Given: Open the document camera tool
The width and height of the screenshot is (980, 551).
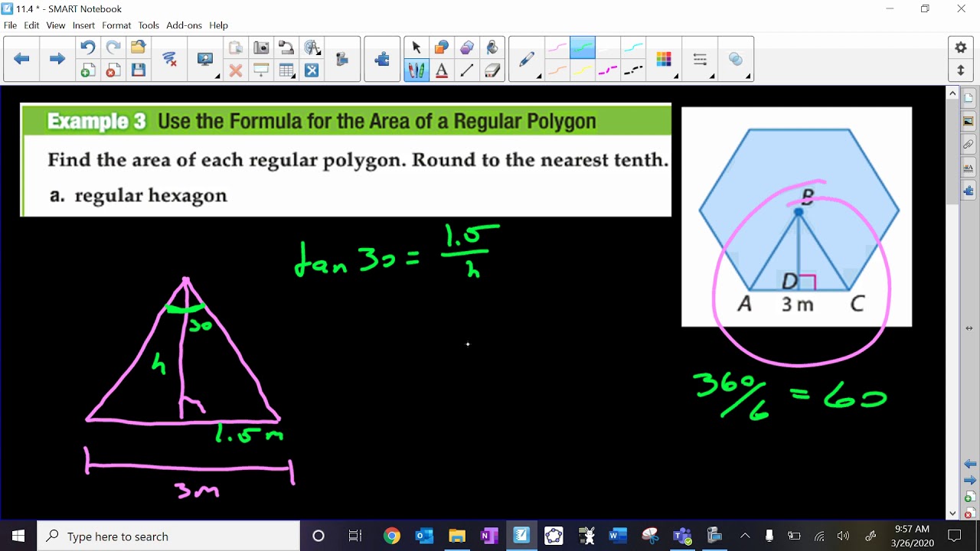Looking at the screenshot, I should (x=286, y=48).
